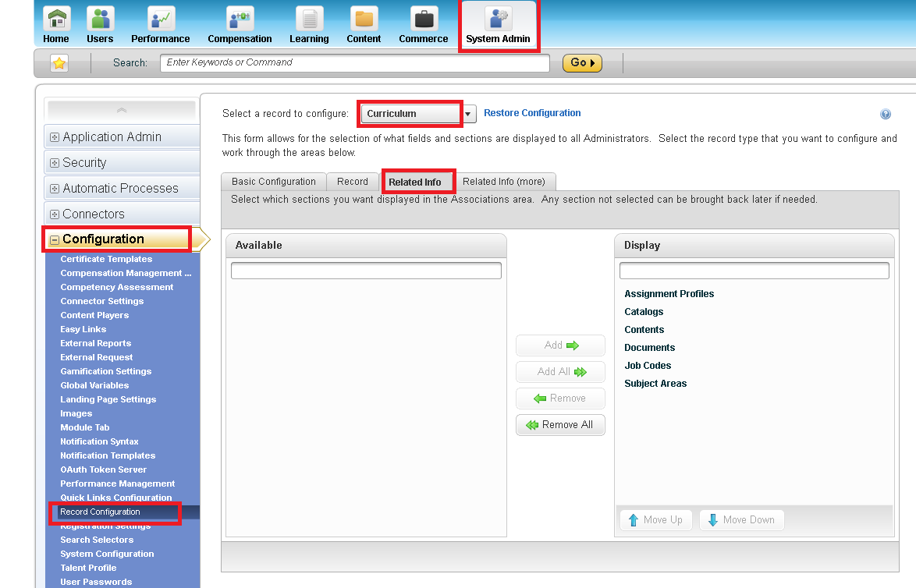
Task: Select Catalogs in Display list
Action: [x=644, y=312]
